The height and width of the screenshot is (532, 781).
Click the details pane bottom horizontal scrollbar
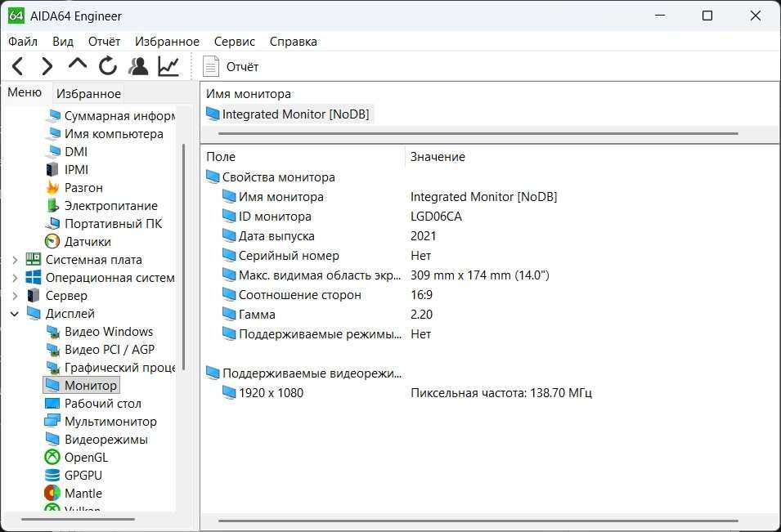click(478, 521)
